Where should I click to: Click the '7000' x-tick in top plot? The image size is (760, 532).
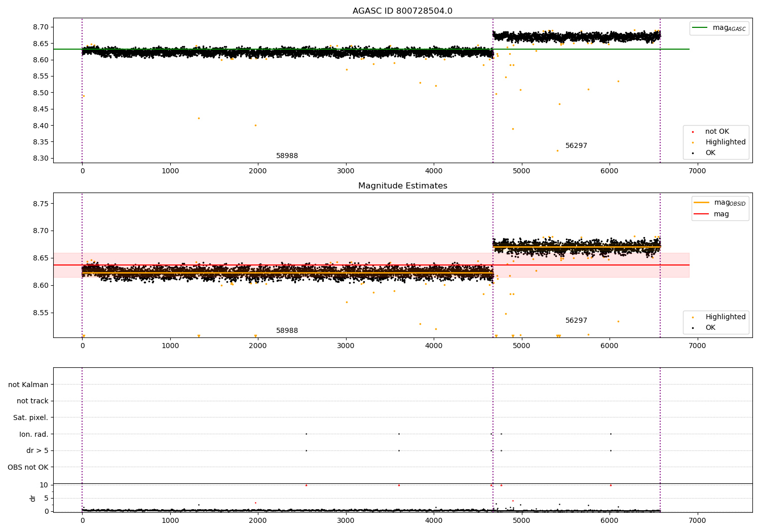click(697, 171)
